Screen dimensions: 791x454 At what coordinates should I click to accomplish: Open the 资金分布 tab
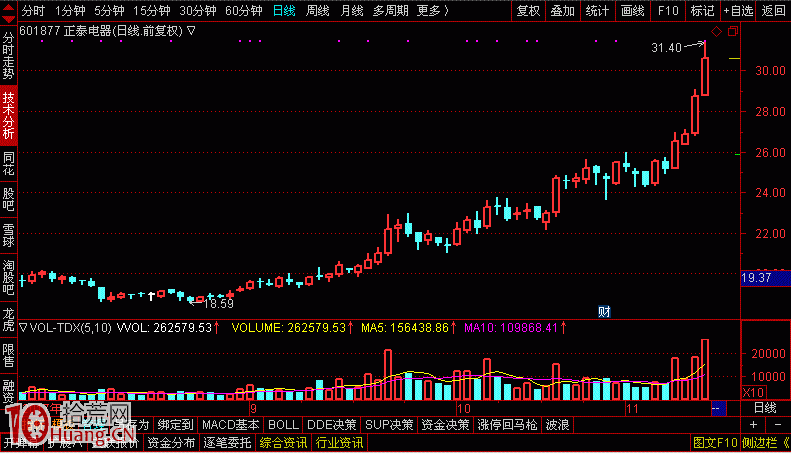click(171, 443)
